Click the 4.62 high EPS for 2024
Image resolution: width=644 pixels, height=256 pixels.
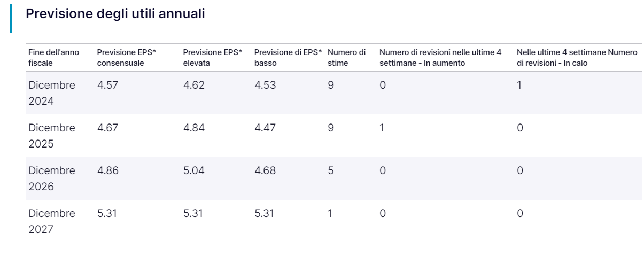pos(194,85)
